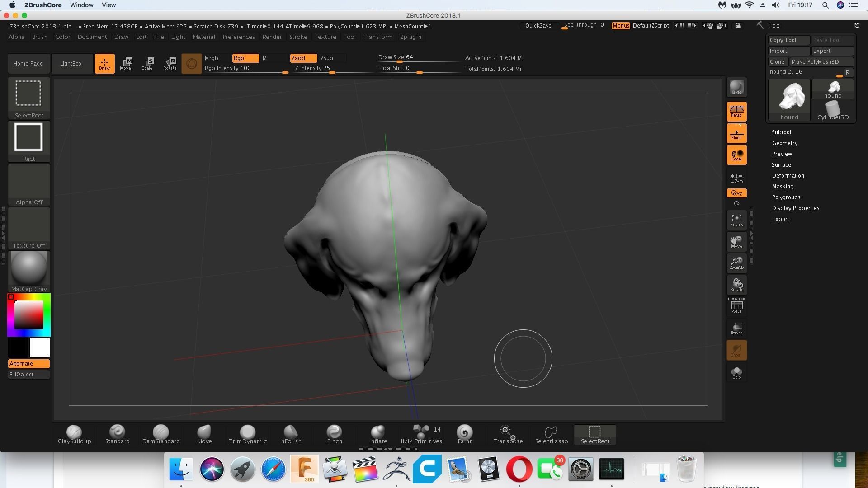Expand the Subtool palette section

(781, 132)
